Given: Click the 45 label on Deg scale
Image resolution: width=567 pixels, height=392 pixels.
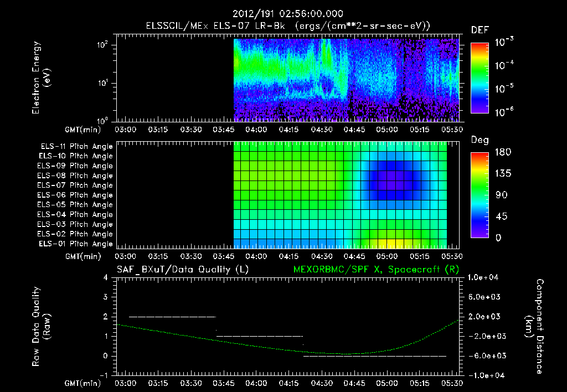Looking at the screenshot, I should point(501,216).
